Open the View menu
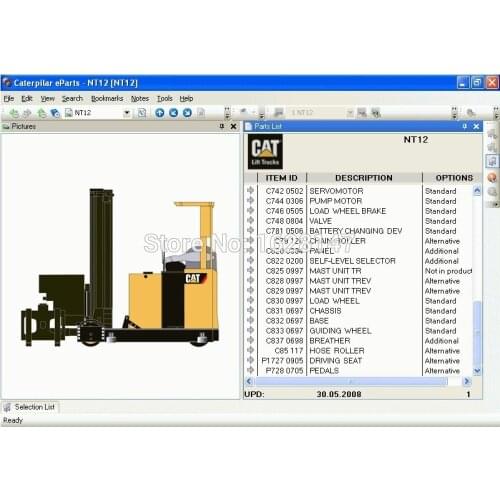The width and height of the screenshot is (500, 500). click(x=48, y=99)
